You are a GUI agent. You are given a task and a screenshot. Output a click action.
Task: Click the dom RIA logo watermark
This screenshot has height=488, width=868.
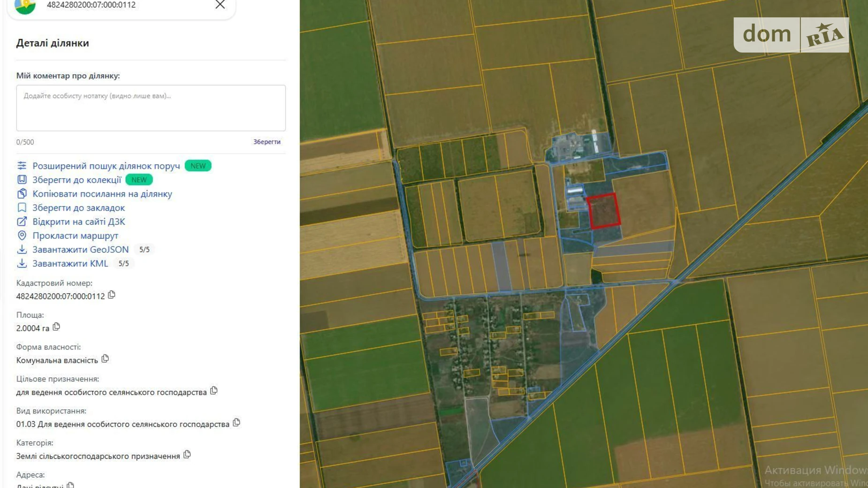point(791,35)
